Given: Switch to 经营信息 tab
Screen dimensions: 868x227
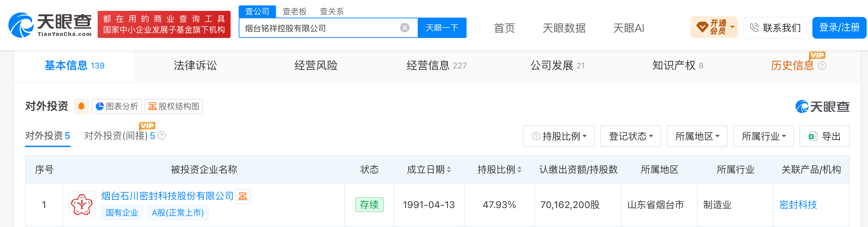Looking at the screenshot, I should (437, 65).
